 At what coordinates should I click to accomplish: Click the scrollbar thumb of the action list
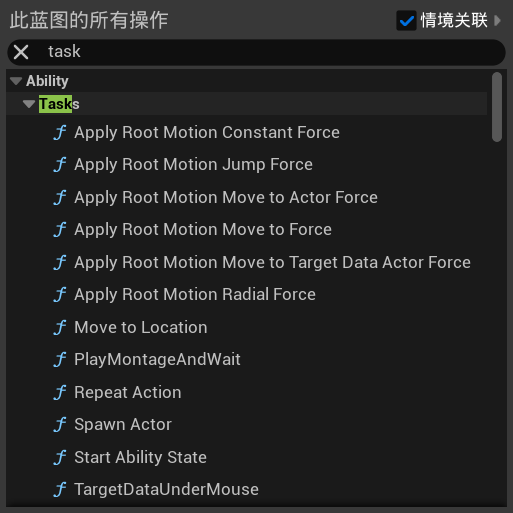point(497,107)
